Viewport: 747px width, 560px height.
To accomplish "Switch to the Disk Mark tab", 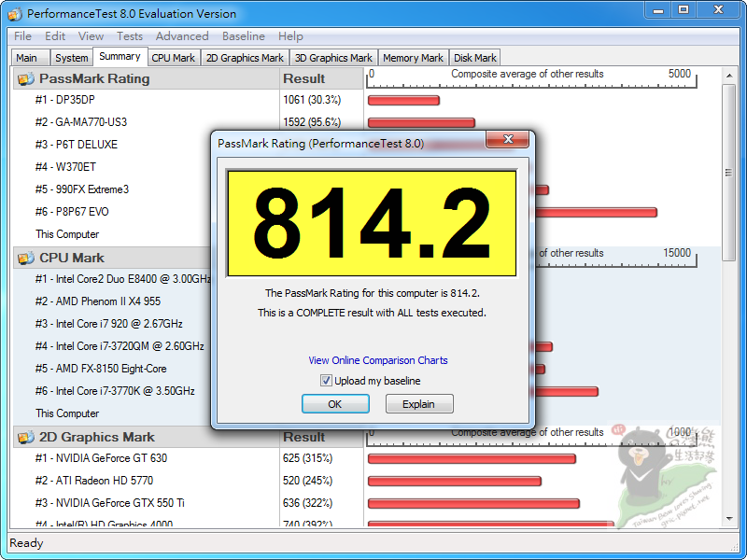I will [475, 58].
